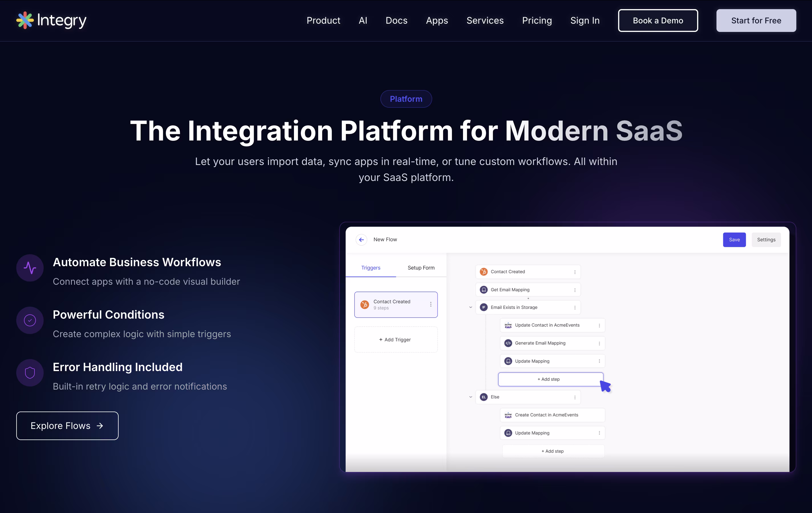Click Add Trigger

(396, 339)
